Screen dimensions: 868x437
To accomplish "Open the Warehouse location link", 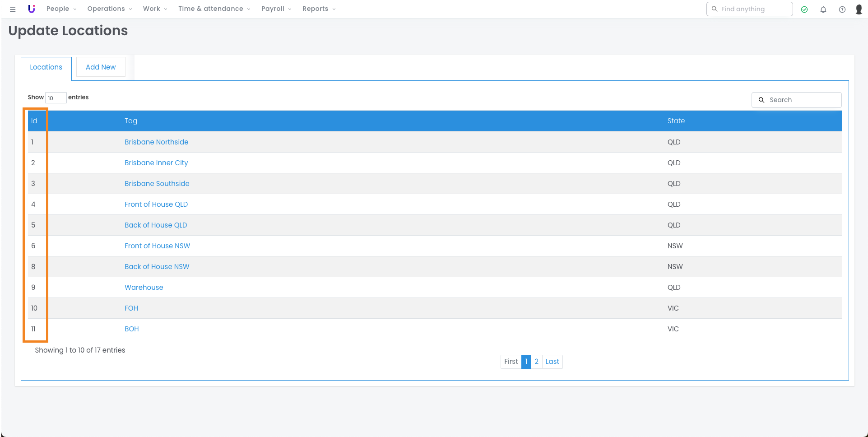I will [144, 288].
